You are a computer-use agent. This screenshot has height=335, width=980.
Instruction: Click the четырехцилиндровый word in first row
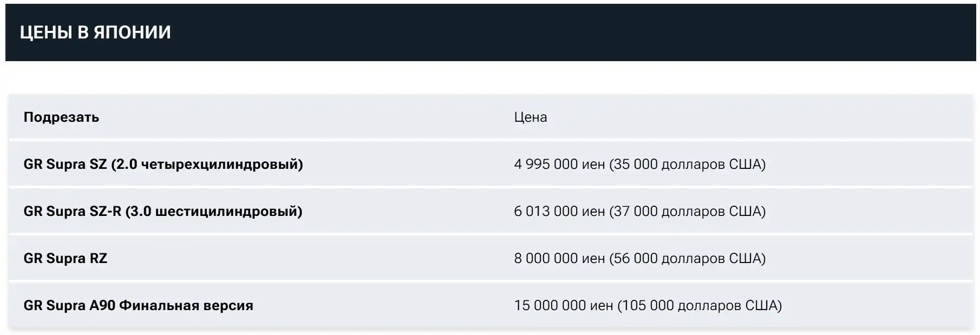click(x=219, y=165)
